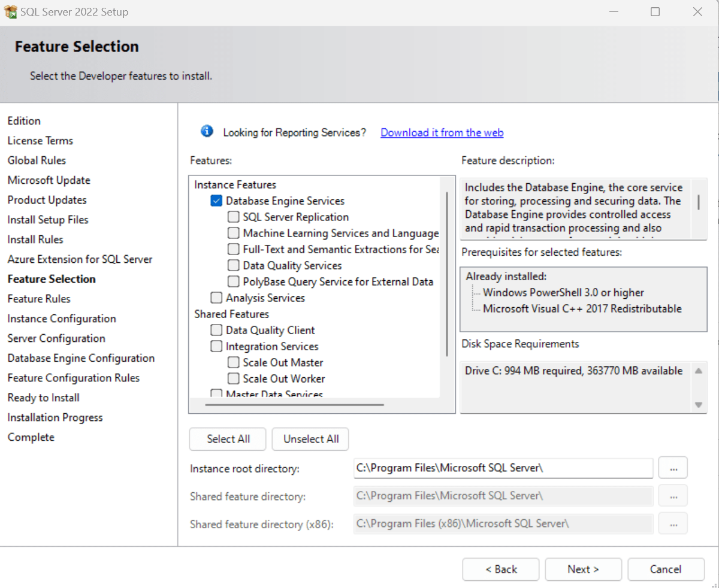Click the SQL Server Setup title bar icon

pos(11,11)
